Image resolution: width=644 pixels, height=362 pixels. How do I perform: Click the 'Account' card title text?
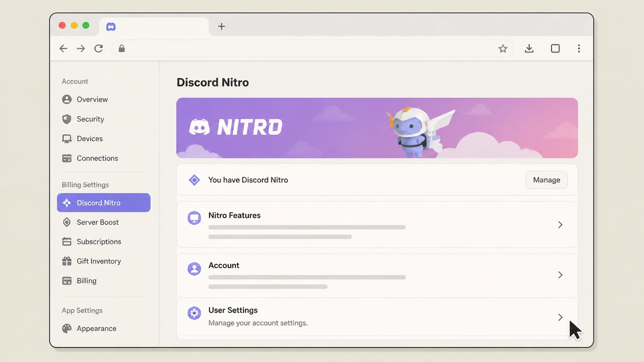(224, 265)
